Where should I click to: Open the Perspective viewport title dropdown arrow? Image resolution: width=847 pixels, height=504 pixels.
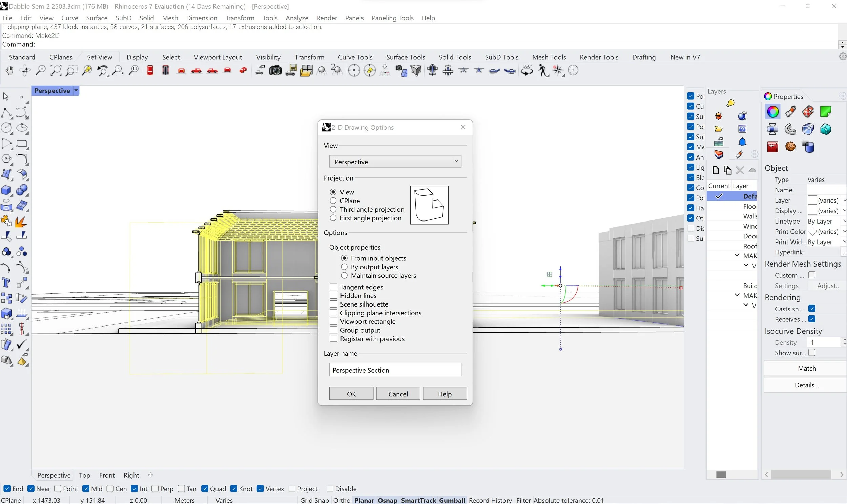(x=77, y=91)
